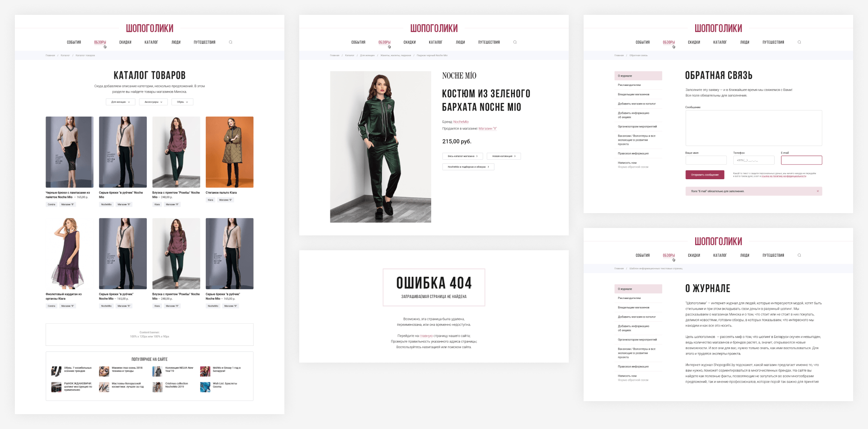Click into the Сообщение text area
The image size is (868, 429).
click(754, 128)
